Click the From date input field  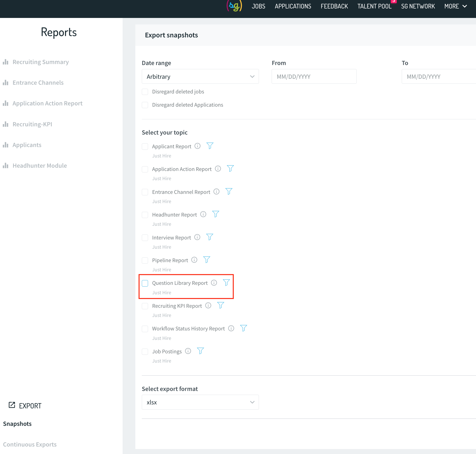[x=314, y=76]
